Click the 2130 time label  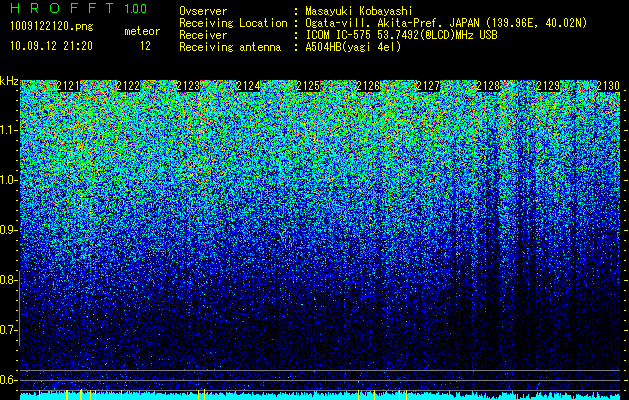pyautogui.click(x=608, y=86)
